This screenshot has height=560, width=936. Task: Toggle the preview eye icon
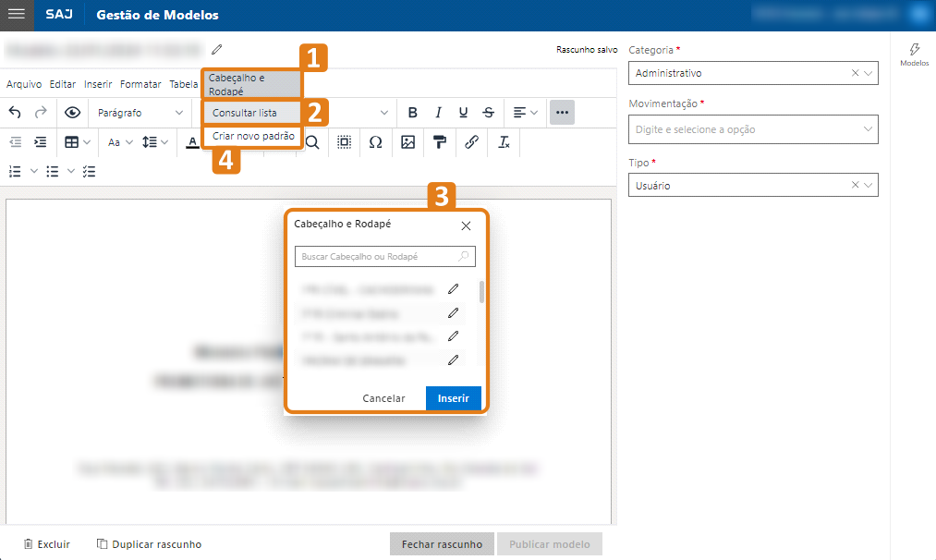tap(72, 112)
